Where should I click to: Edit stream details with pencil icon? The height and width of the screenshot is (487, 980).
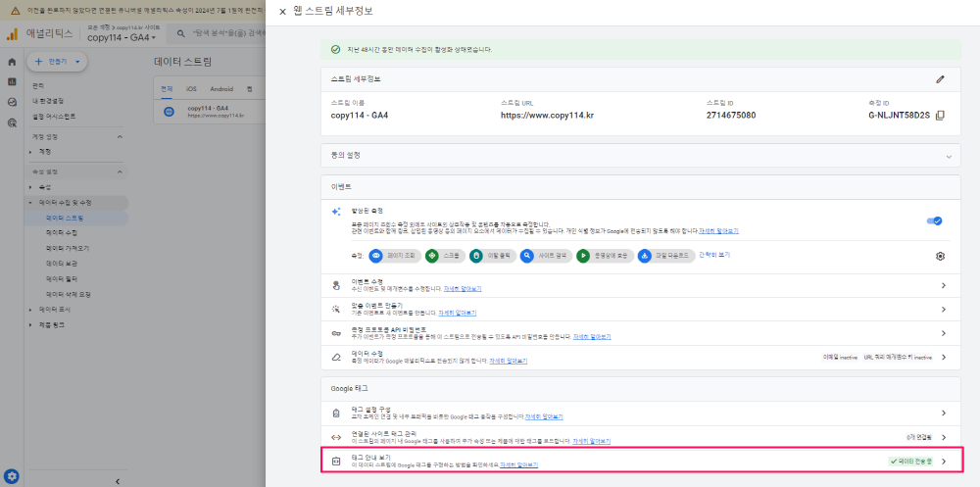point(940,79)
